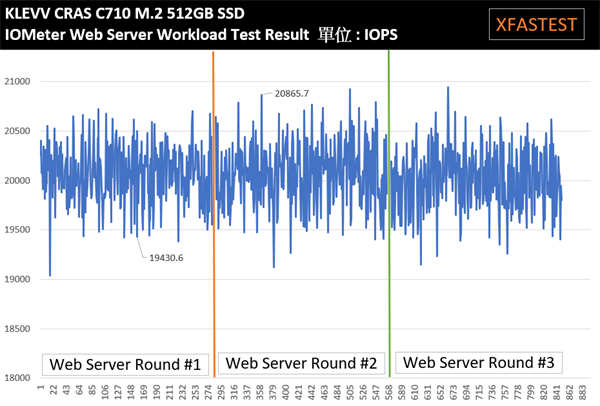Screen dimensions: 600x406
Task: Click the IOMeter Web Server Workload subtitle
Action: click(201, 34)
